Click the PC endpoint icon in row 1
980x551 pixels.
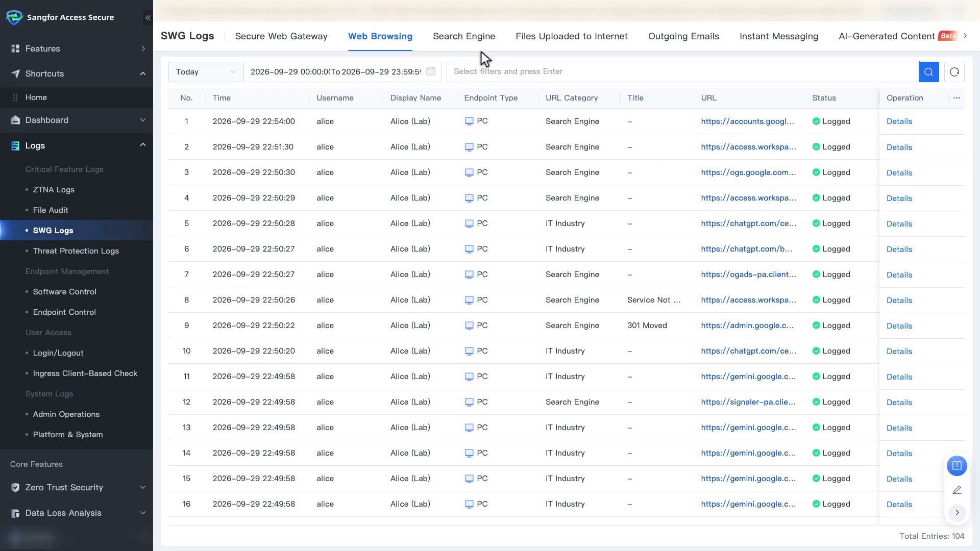point(469,121)
